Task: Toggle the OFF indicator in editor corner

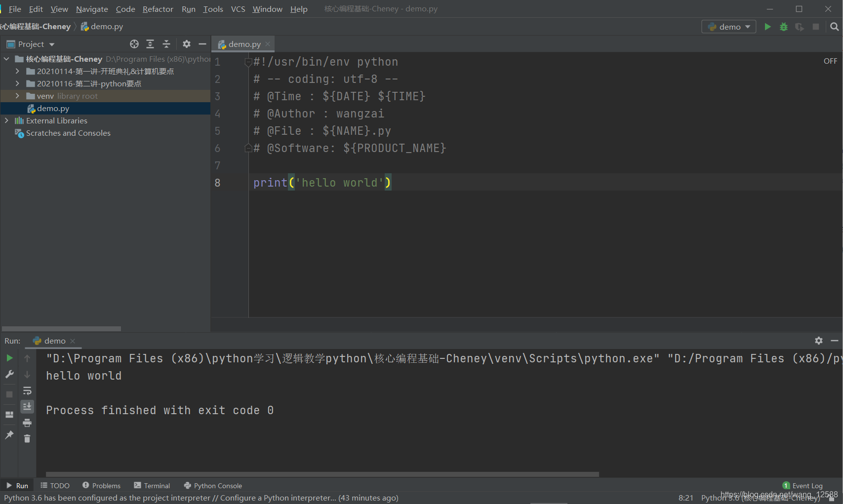Action: coord(830,61)
